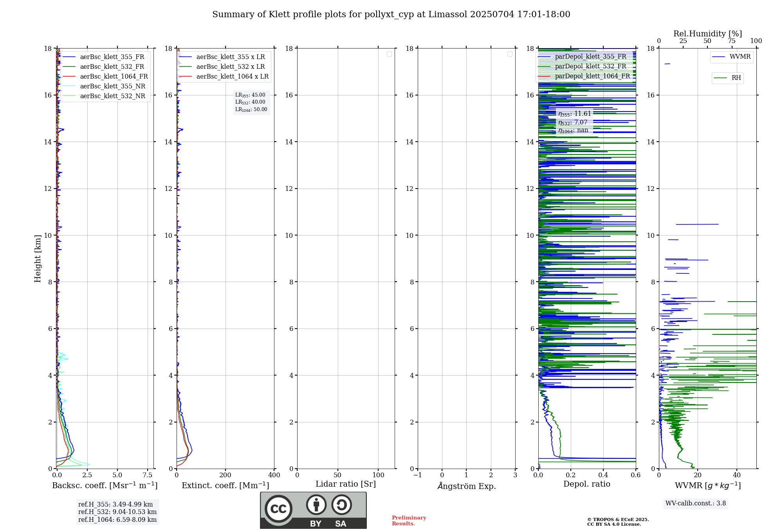Click the TROPOS & ECoE 2025 copyright text

coord(618,519)
